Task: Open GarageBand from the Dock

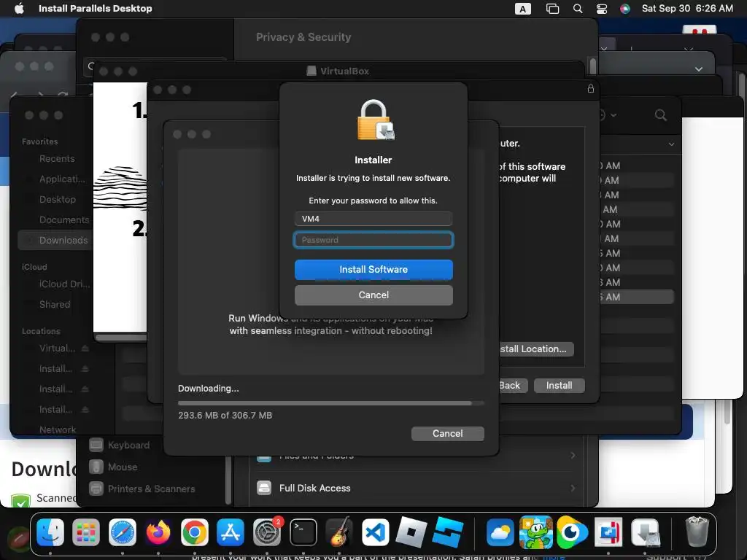Action: pyautogui.click(x=339, y=532)
